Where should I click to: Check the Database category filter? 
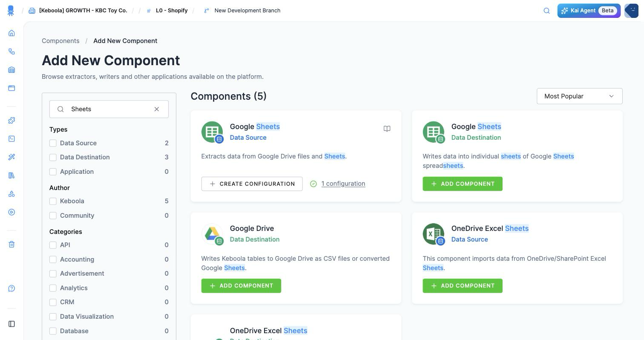pyautogui.click(x=53, y=331)
